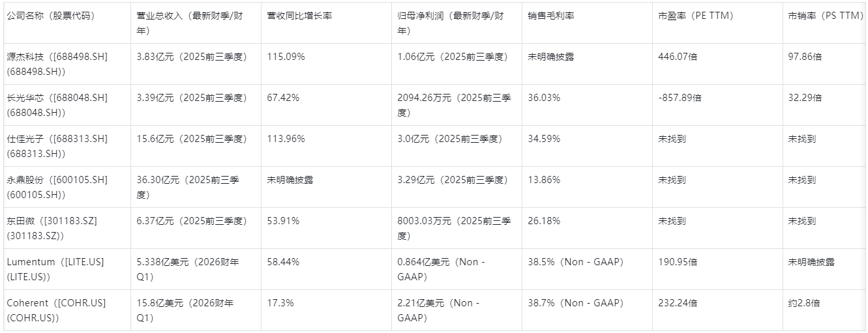The image size is (868, 333).
Task: Select the -857.89倍 PE cell
Action: (x=680, y=98)
